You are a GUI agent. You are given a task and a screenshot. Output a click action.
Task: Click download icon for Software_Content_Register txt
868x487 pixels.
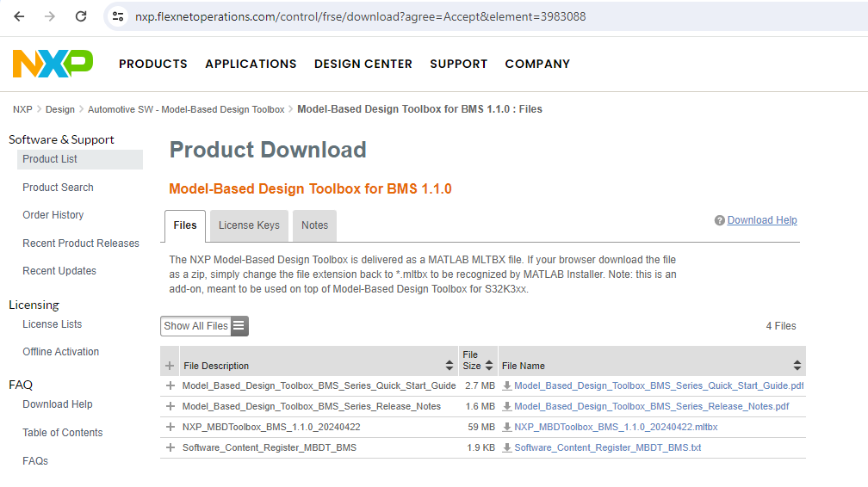click(507, 447)
